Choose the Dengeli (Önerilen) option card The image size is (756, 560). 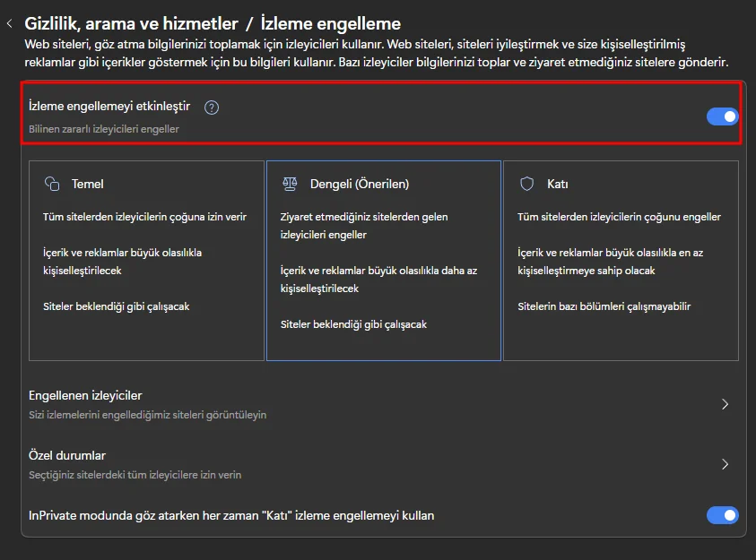pyautogui.click(x=384, y=260)
